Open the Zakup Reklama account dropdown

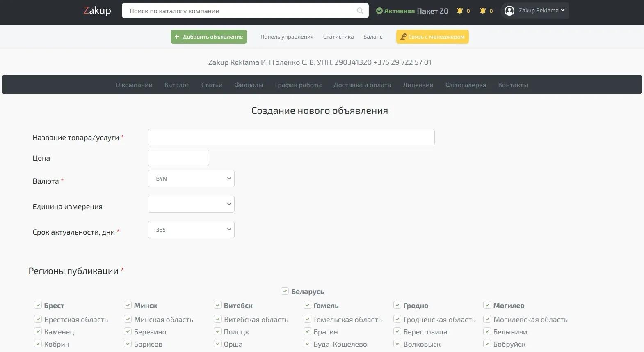535,11
